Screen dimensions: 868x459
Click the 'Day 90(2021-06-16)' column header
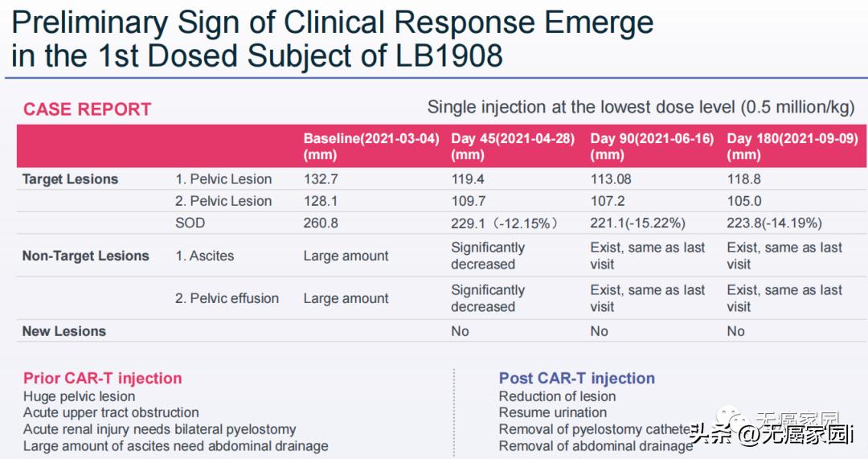(652, 146)
